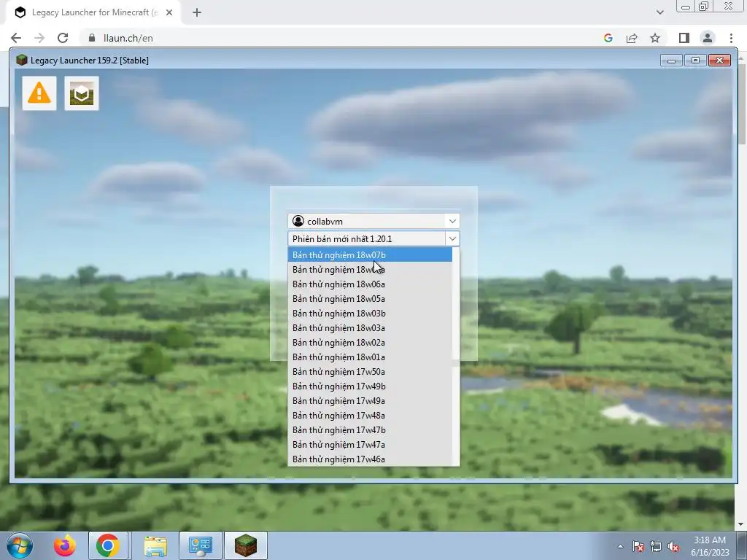Open a new browser tab

[197, 13]
